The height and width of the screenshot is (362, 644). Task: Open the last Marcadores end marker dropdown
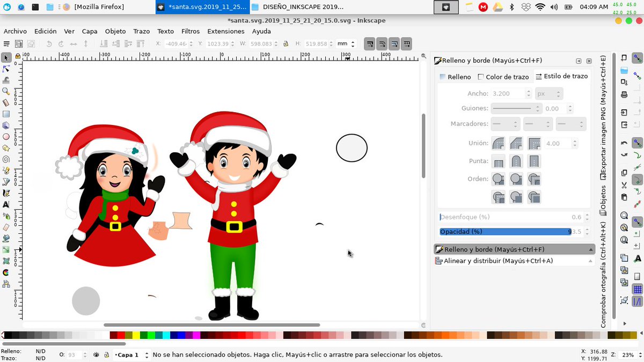click(570, 124)
